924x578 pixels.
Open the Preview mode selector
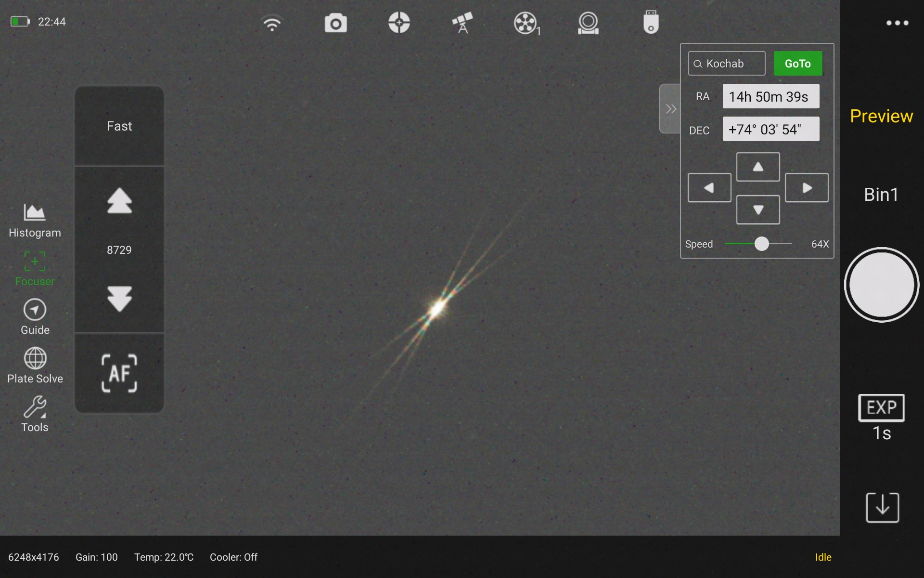point(881,116)
